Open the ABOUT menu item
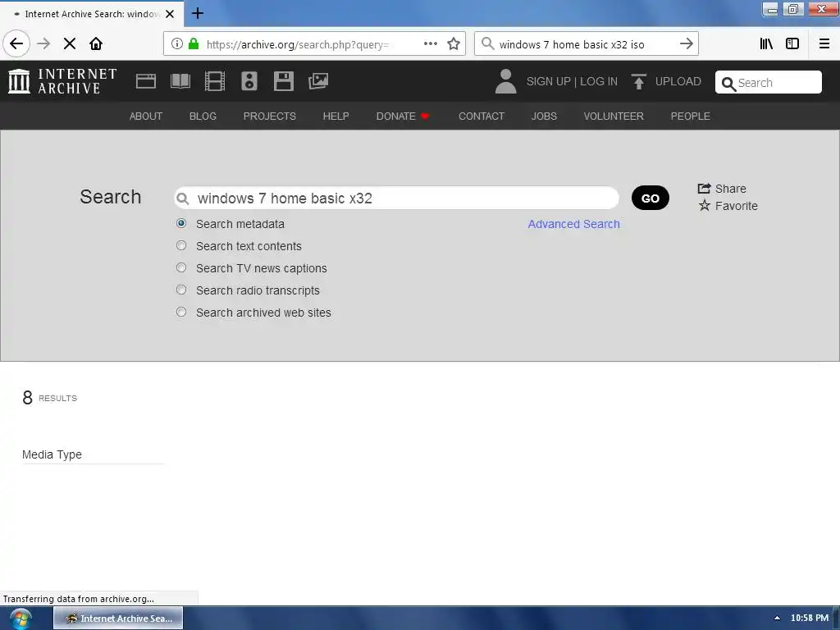 (146, 116)
